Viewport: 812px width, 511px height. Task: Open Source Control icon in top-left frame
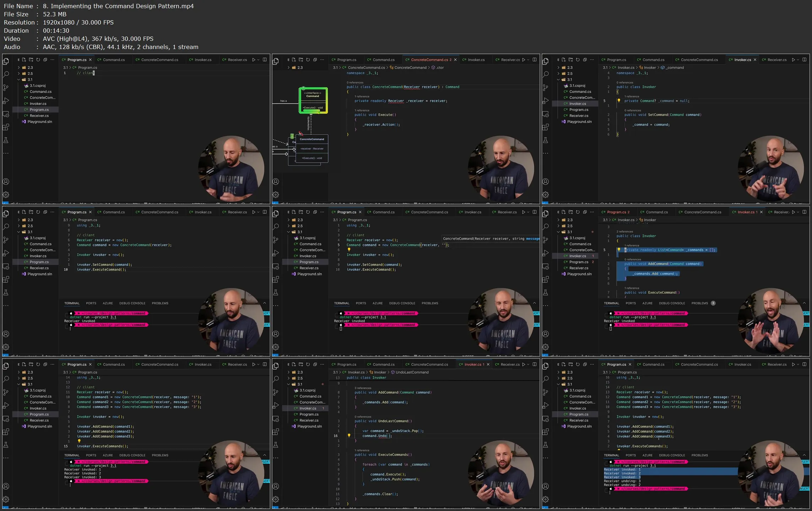(x=6, y=87)
